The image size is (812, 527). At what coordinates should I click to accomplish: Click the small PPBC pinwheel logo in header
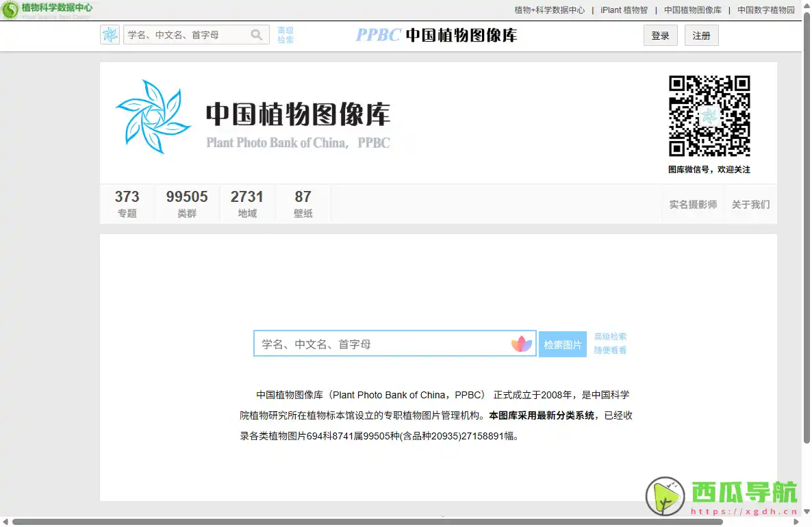[110, 35]
